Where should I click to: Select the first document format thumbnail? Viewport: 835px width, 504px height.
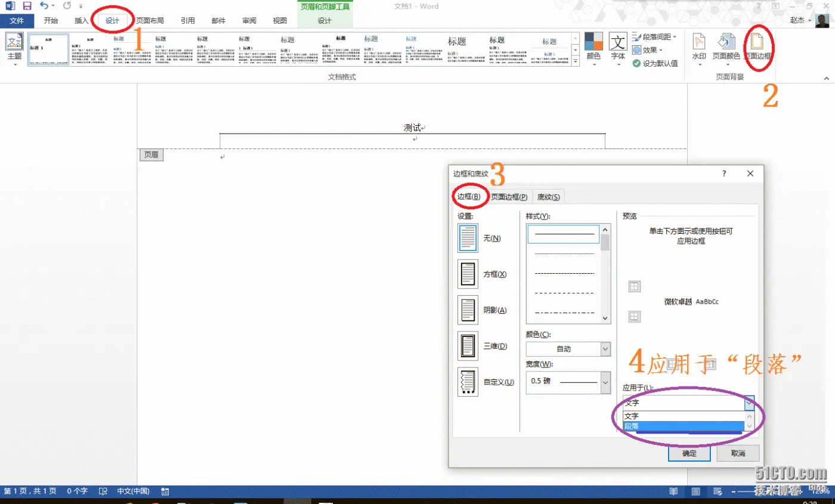pyautogui.click(x=48, y=49)
